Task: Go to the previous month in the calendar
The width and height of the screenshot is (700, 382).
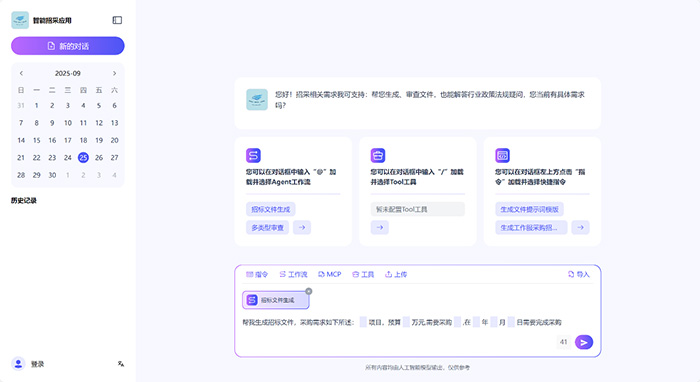Action: tap(21, 73)
